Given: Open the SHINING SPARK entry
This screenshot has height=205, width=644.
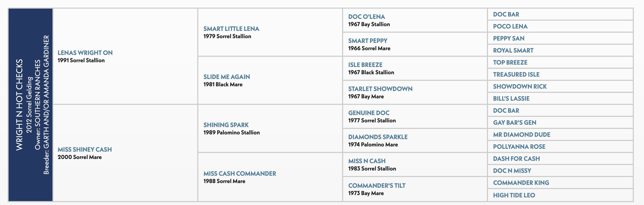Looking at the screenshot, I should [x=226, y=125].
